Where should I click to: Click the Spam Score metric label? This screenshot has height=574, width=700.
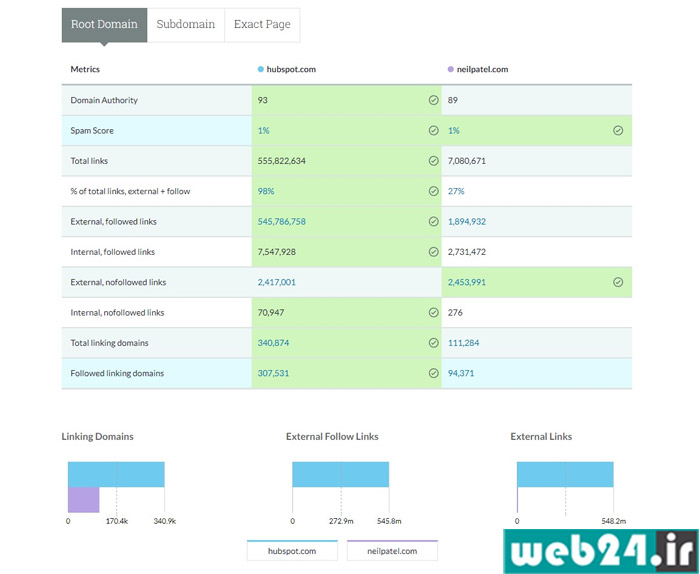point(92,131)
